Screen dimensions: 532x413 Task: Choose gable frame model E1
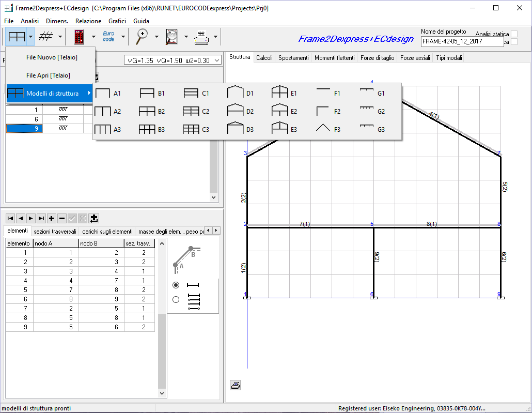(x=284, y=93)
